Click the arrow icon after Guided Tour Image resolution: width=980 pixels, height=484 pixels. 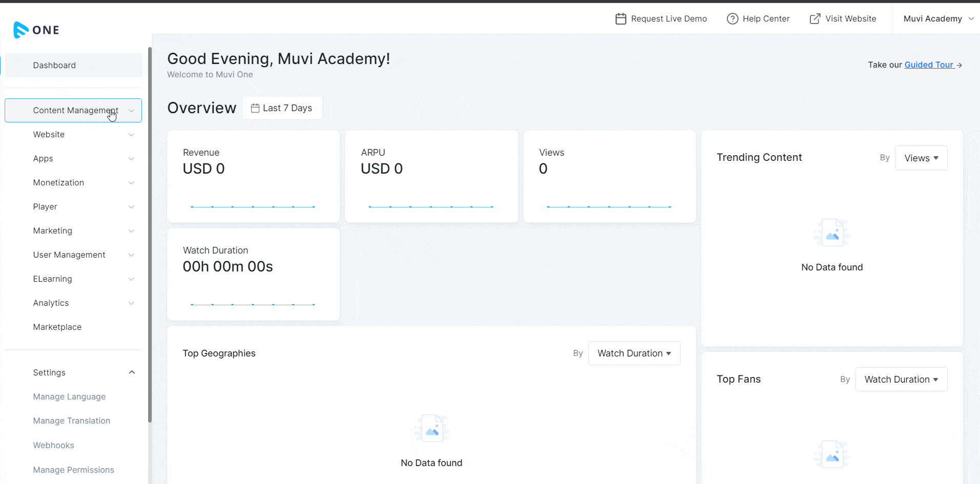959,65
